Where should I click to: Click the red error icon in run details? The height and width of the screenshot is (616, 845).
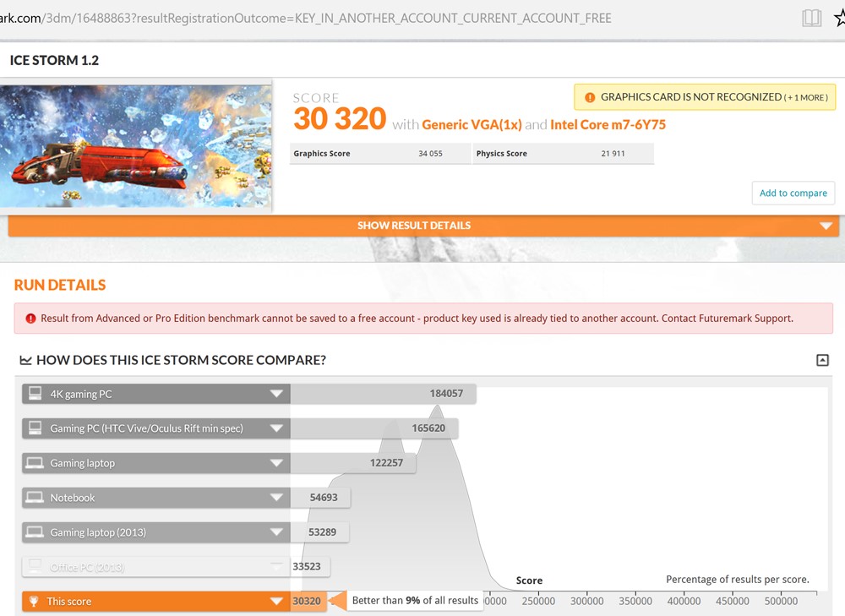point(30,319)
